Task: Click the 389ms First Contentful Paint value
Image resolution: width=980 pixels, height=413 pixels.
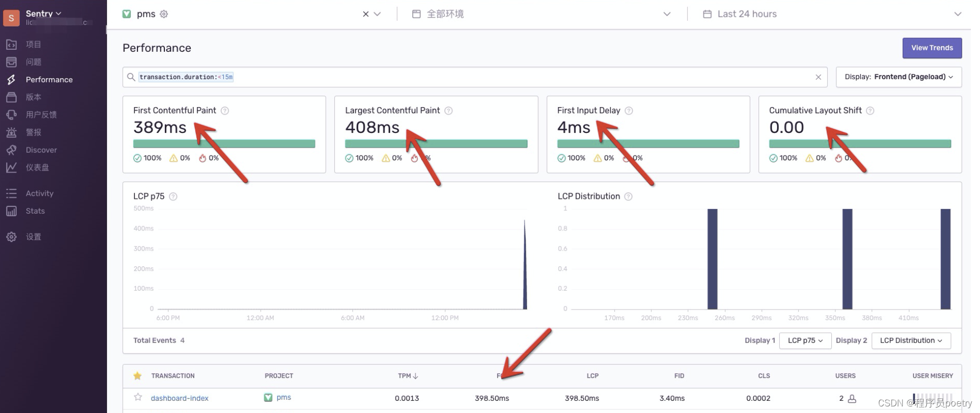Action: point(160,127)
